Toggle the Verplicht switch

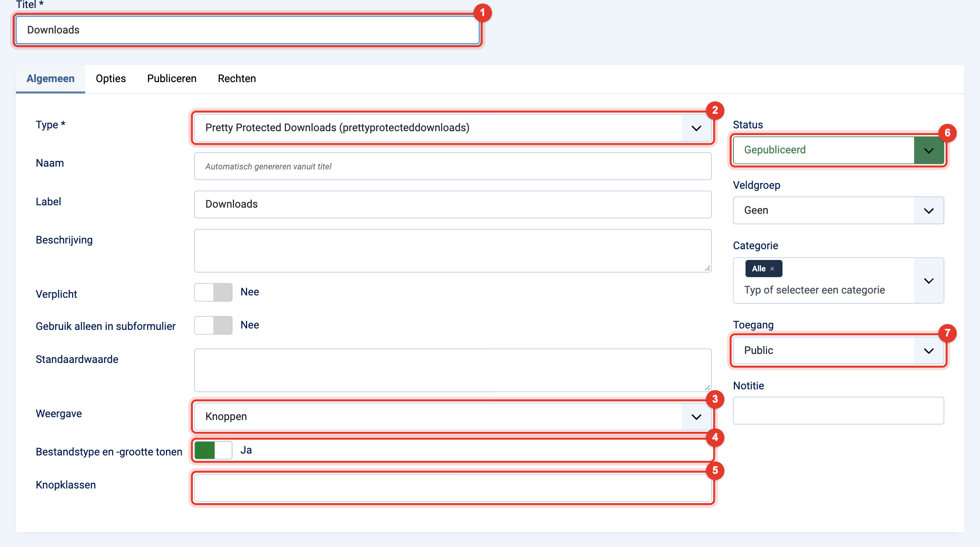[x=213, y=292]
